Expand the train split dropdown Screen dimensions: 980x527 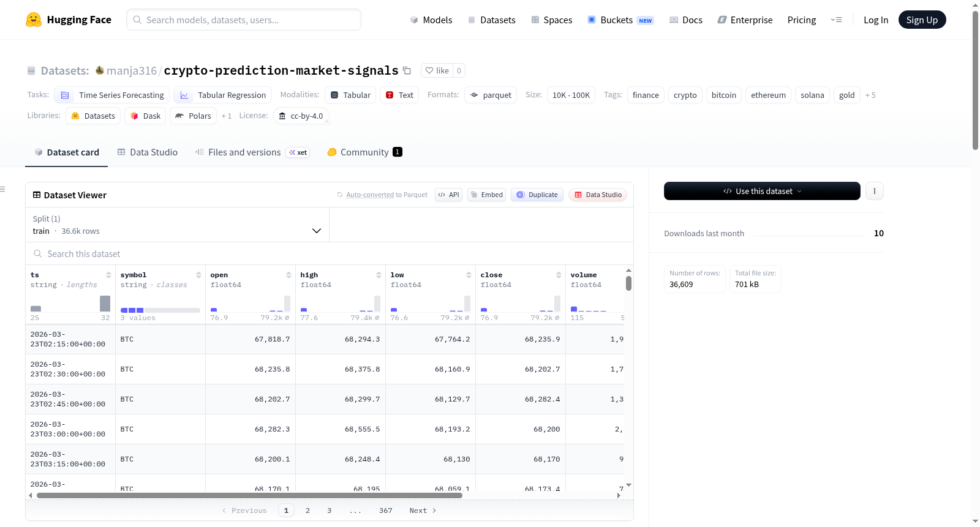[177, 225]
